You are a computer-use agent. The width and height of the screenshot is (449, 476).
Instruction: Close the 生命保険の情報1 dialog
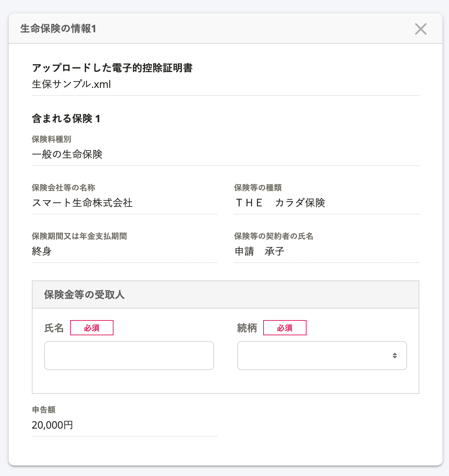tap(420, 29)
